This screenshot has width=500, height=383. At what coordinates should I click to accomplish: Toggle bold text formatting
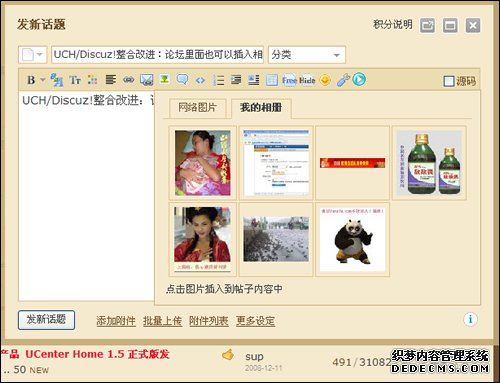coord(31,80)
